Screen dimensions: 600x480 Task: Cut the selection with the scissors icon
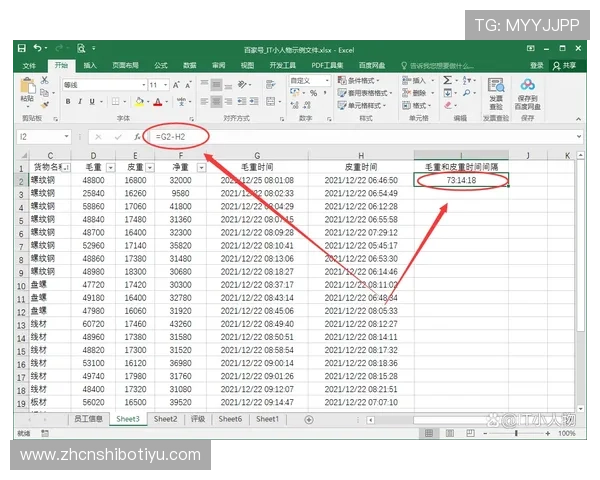coord(45,80)
